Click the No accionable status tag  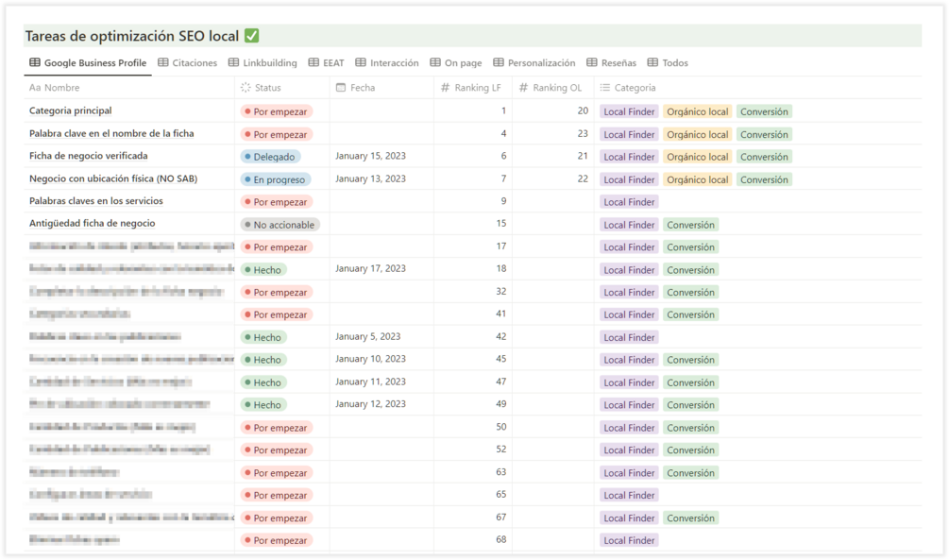(x=280, y=225)
